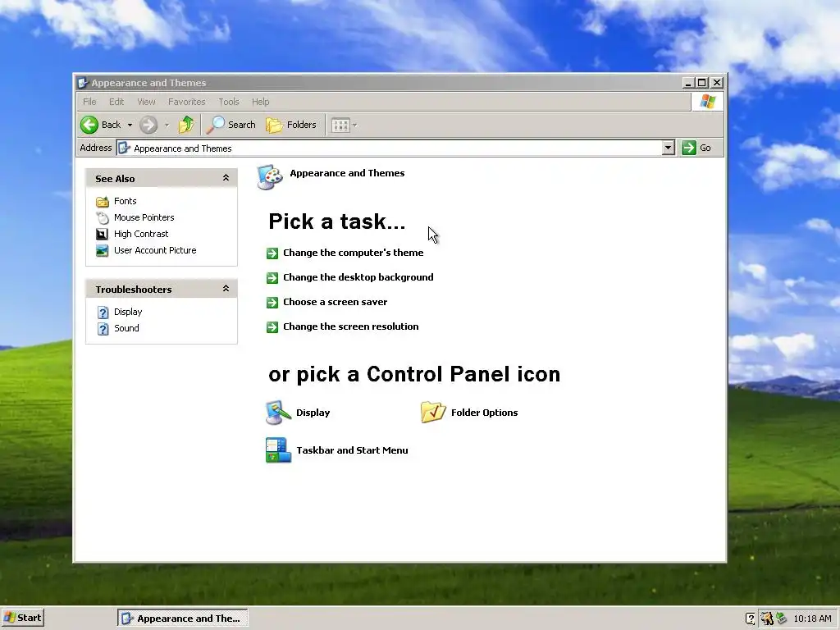
Task: Open the Fonts link
Action: 126,201
